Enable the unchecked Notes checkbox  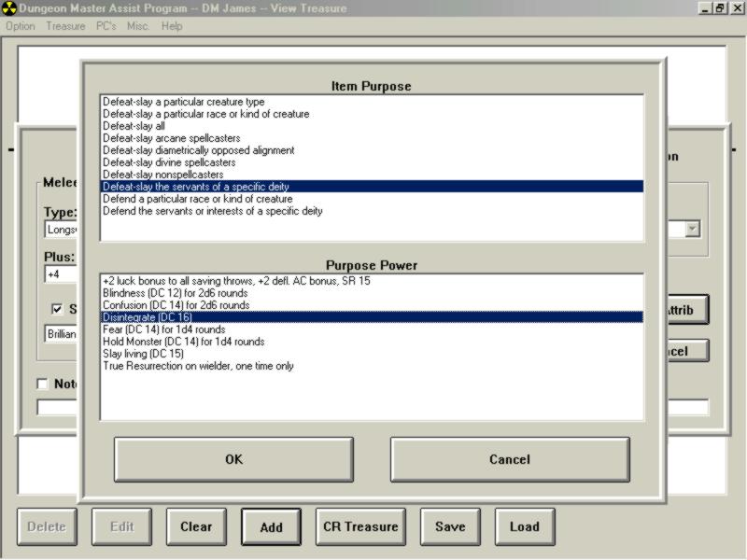42,384
